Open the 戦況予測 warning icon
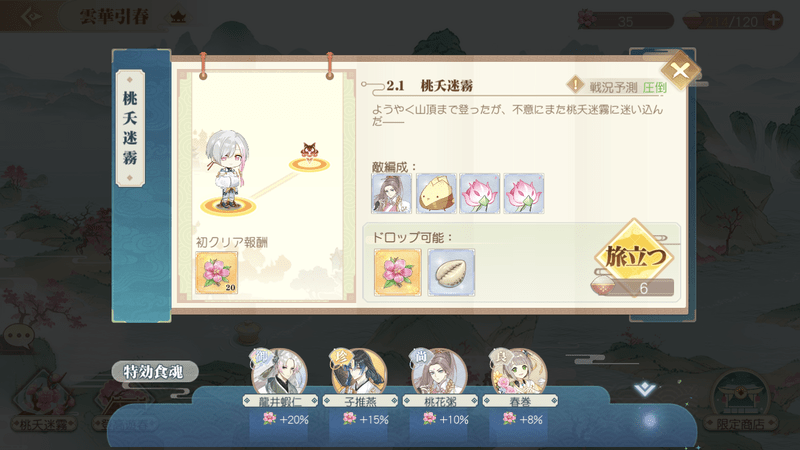 pos(576,85)
